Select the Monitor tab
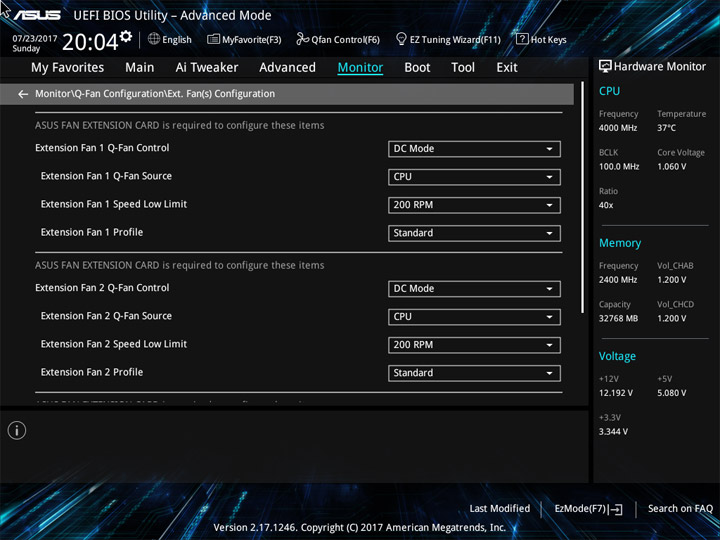The width and height of the screenshot is (720, 540). point(360,68)
